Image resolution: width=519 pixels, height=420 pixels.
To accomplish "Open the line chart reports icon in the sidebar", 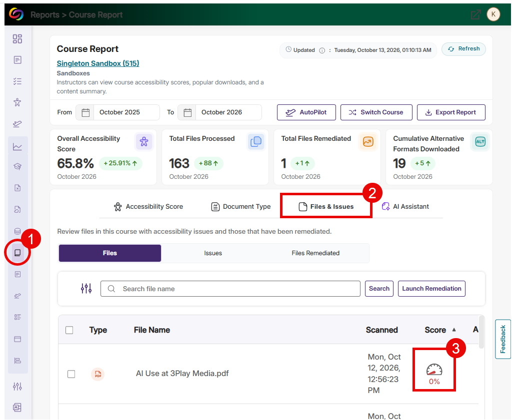I will coord(17,146).
